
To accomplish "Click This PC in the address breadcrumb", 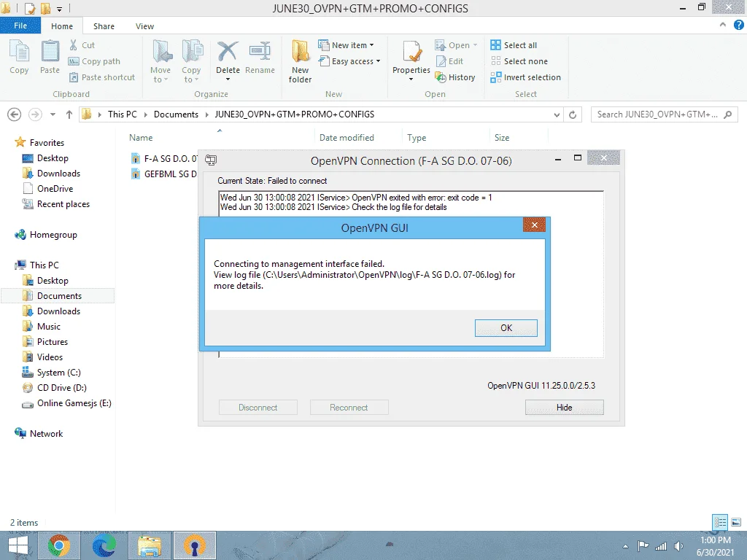I will click(122, 114).
